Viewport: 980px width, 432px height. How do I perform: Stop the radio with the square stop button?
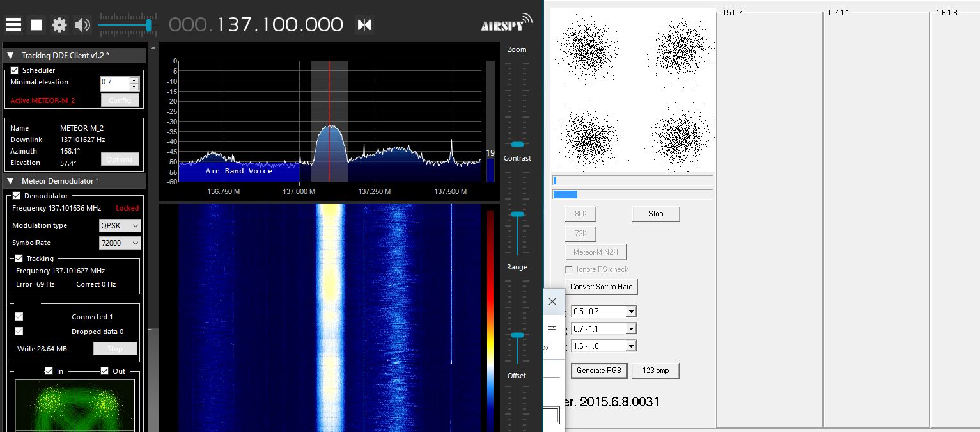[36, 25]
